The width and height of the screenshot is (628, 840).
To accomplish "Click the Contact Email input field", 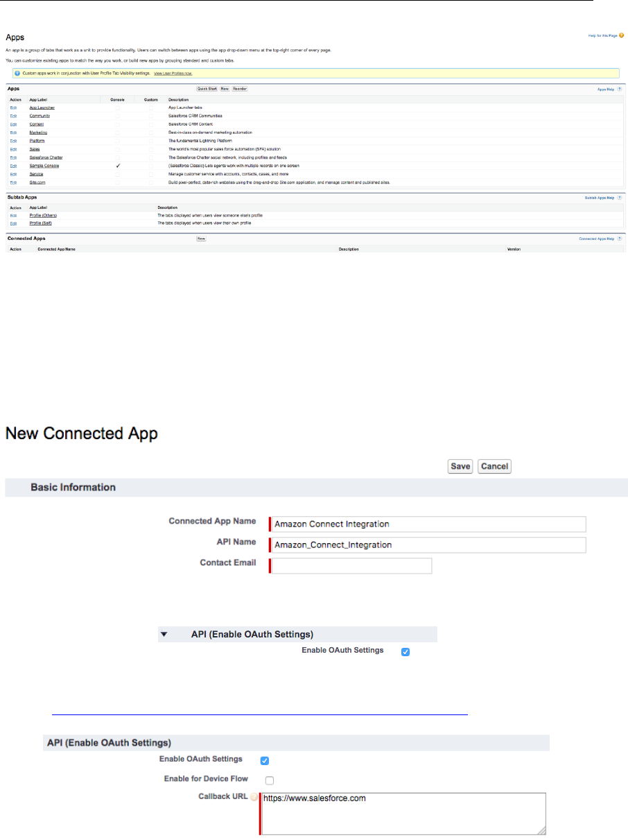I will tap(351, 565).
